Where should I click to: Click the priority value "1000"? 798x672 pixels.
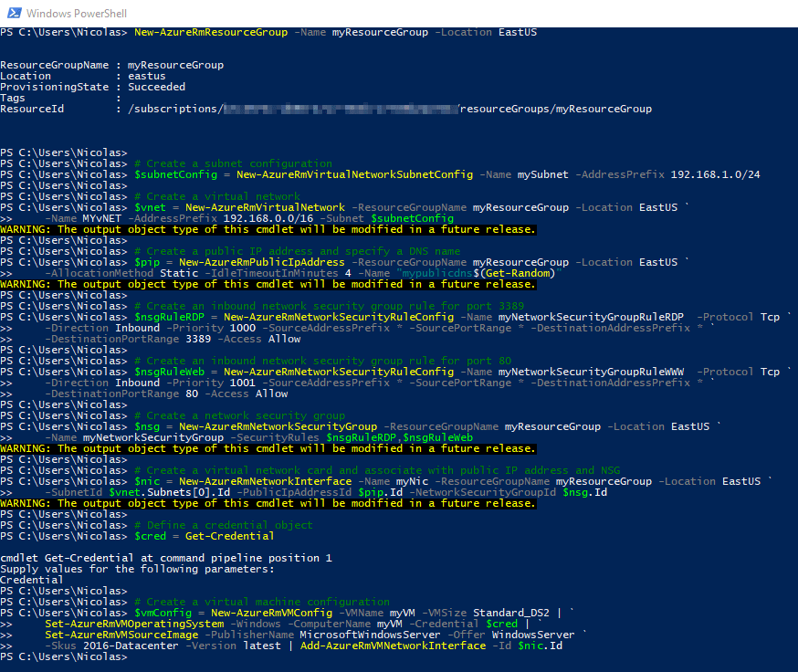coord(243,328)
